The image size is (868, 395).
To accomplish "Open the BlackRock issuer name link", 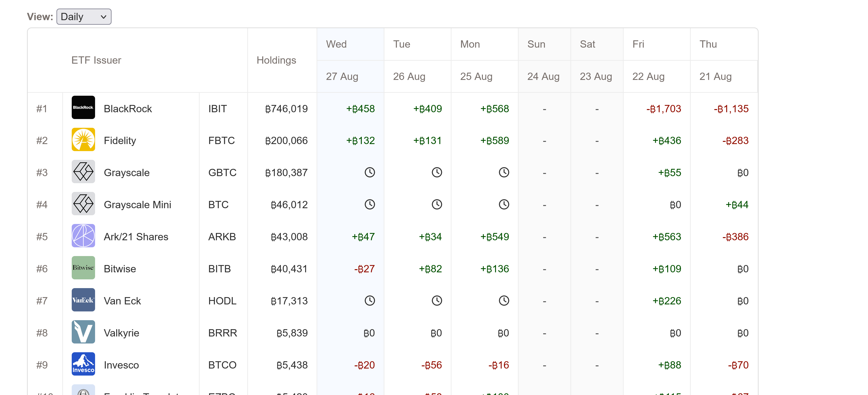I will (x=128, y=109).
